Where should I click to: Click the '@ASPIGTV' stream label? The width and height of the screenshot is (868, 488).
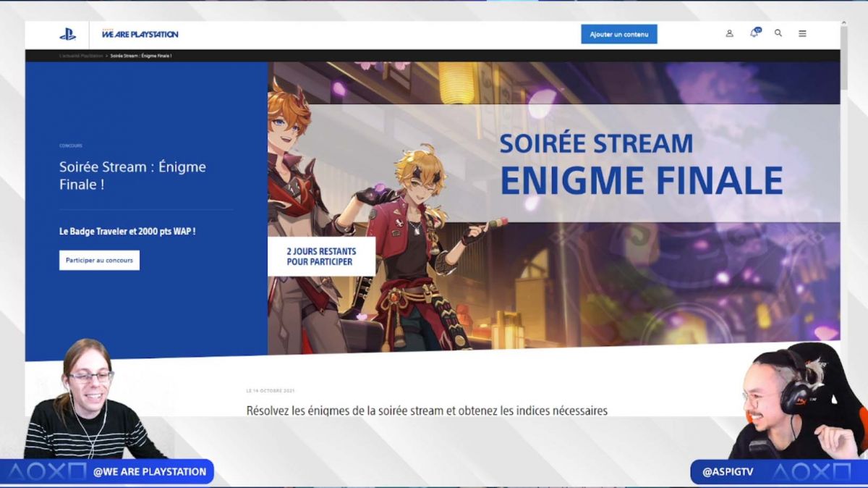[x=728, y=472]
